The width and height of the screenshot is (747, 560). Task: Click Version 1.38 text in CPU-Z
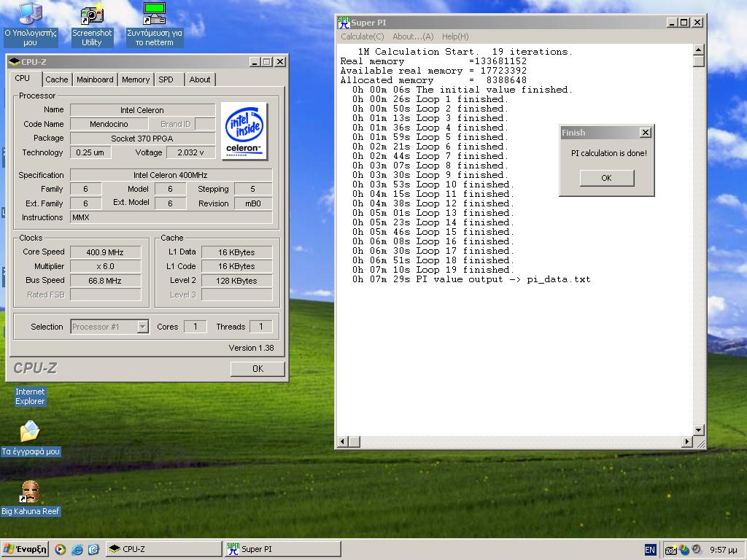[x=251, y=348]
